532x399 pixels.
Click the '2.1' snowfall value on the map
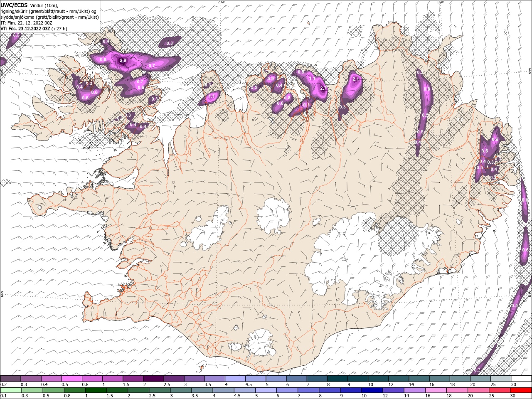point(355,79)
